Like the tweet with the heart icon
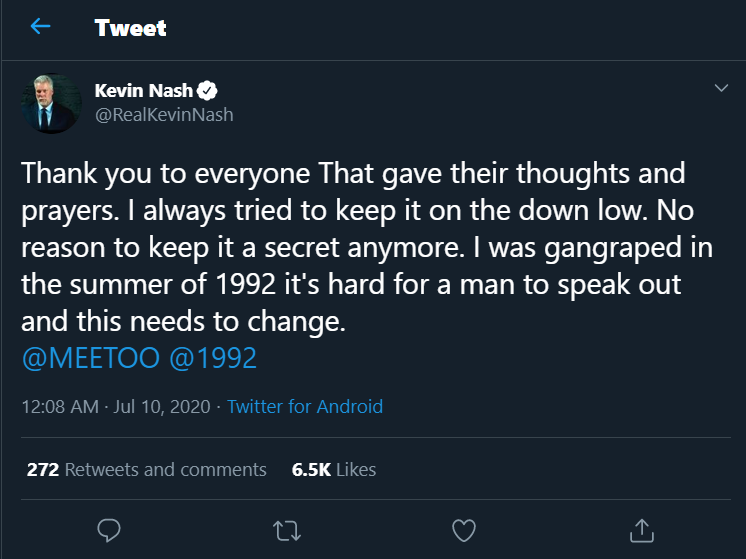Viewport: 746px width, 559px height. pyautogui.click(x=464, y=530)
